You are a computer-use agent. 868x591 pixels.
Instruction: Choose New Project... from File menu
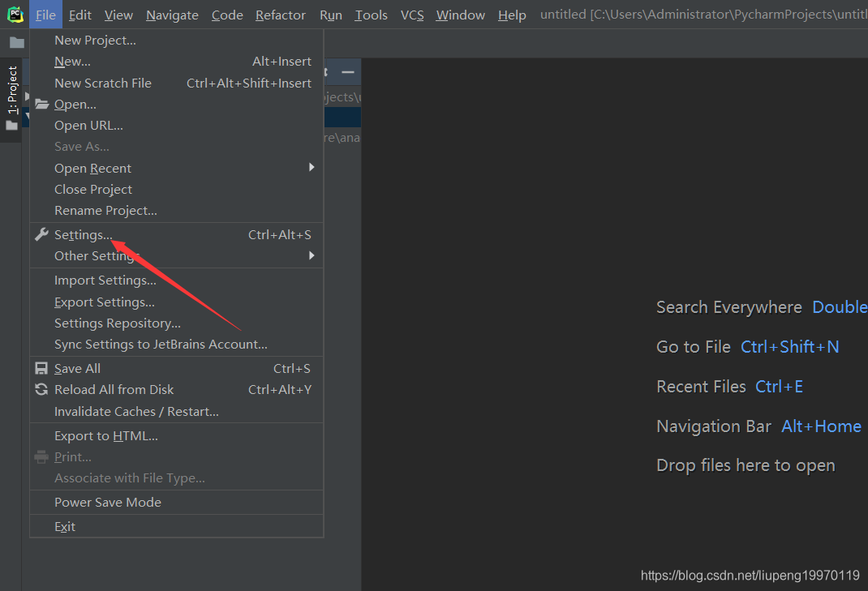pyautogui.click(x=177, y=41)
